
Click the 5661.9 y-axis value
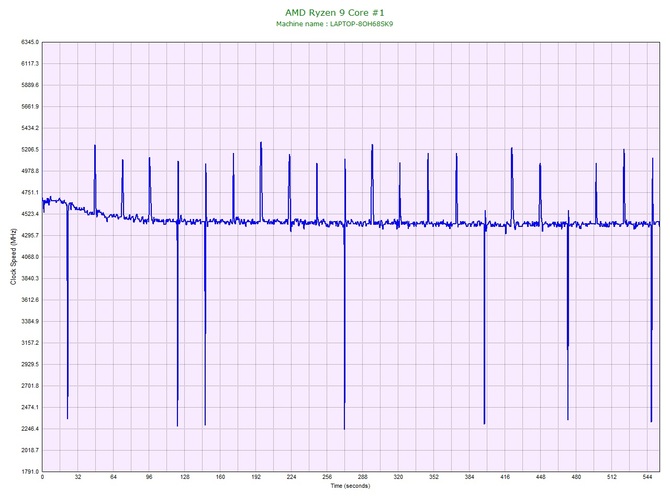click(30, 106)
